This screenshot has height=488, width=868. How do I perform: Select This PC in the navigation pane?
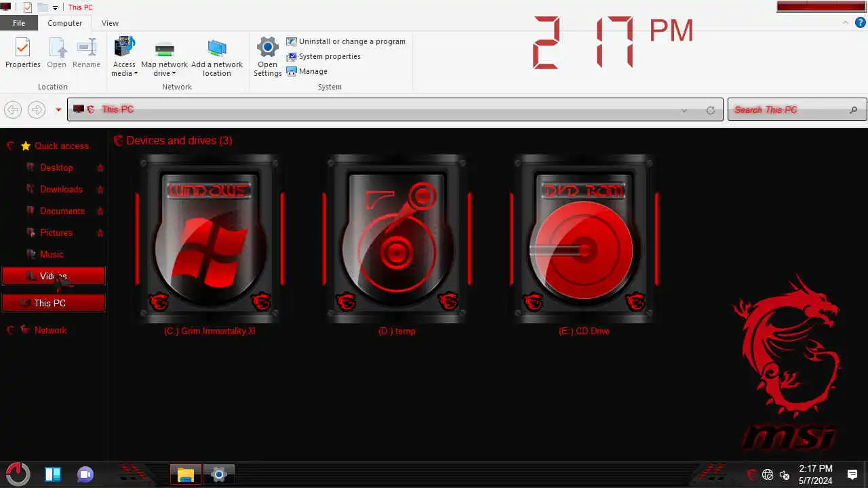pos(54,303)
